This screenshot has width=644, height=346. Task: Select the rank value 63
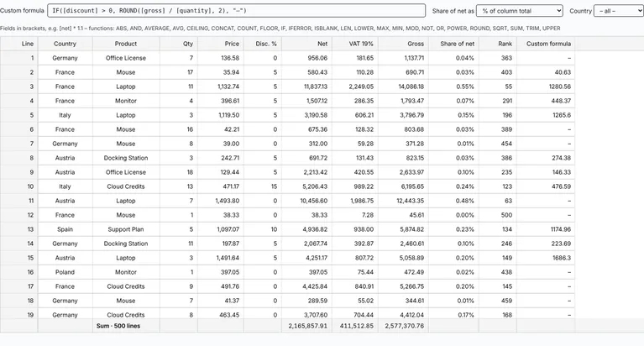pos(498,201)
